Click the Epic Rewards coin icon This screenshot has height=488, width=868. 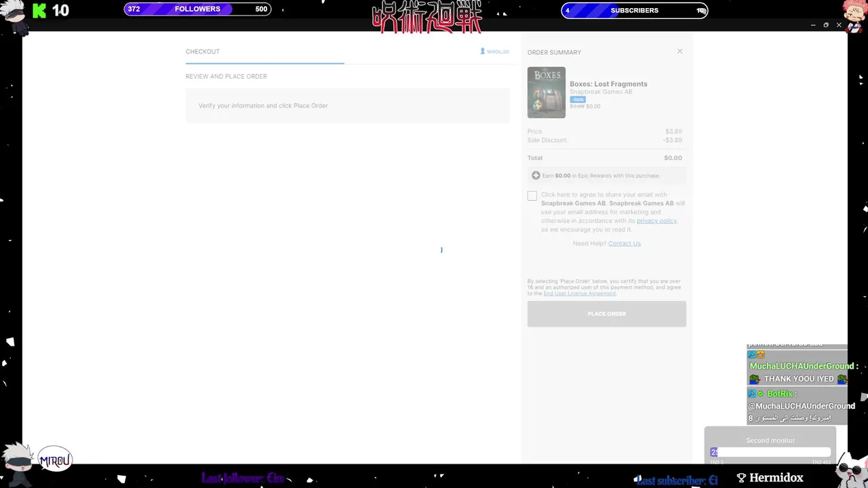coord(536,176)
